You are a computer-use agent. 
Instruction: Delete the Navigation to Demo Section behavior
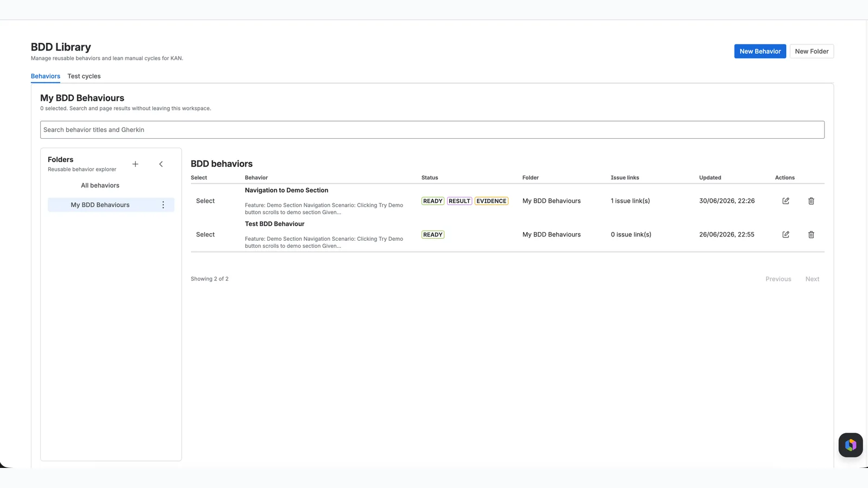(811, 201)
